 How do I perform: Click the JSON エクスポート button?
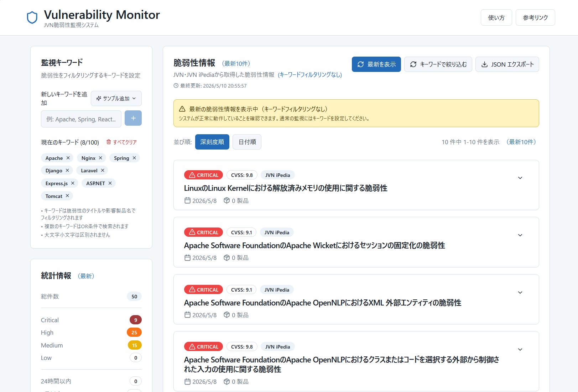click(x=507, y=64)
